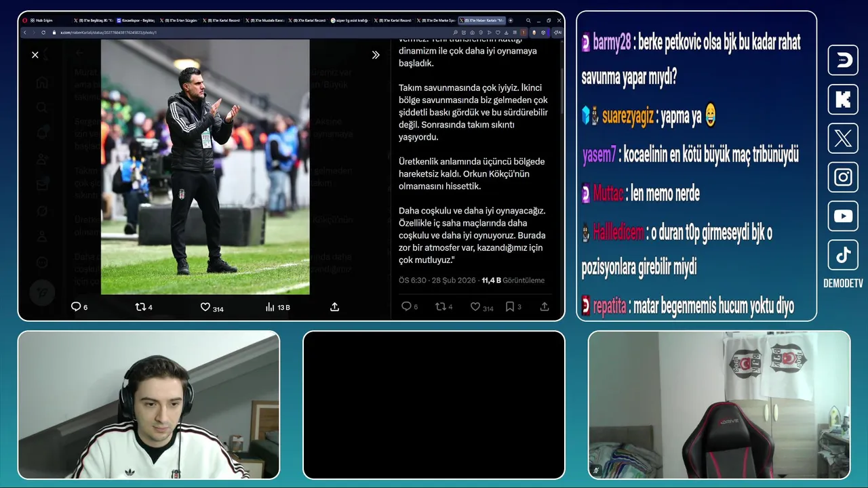Click username Hailledicem in chat
Image resolution: width=868 pixels, height=488 pixels.
[x=618, y=232]
